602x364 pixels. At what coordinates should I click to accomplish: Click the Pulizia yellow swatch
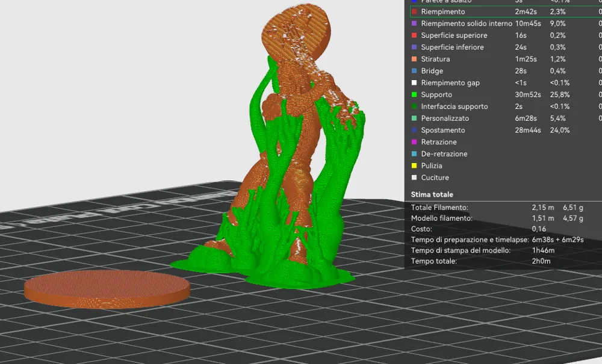[414, 165]
